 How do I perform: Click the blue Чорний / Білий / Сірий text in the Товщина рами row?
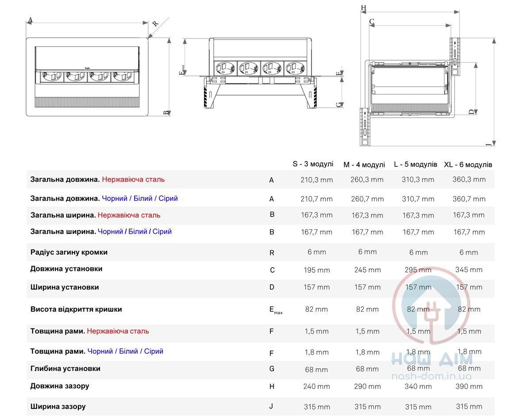click(125, 351)
